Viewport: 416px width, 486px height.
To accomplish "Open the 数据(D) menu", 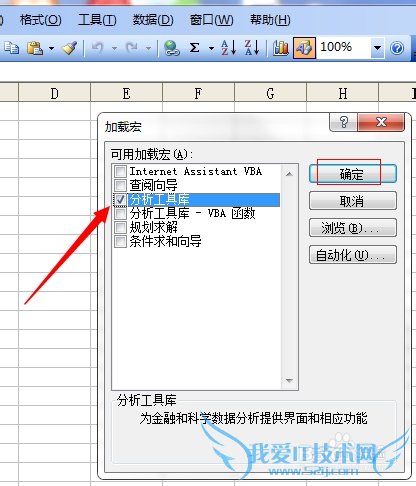I will pyautogui.click(x=153, y=20).
